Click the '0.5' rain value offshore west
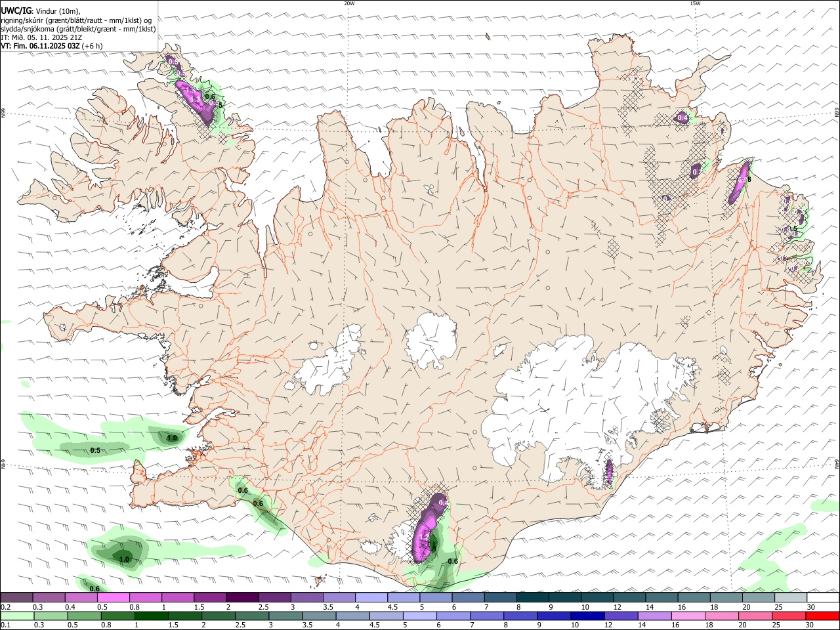 [x=95, y=450]
